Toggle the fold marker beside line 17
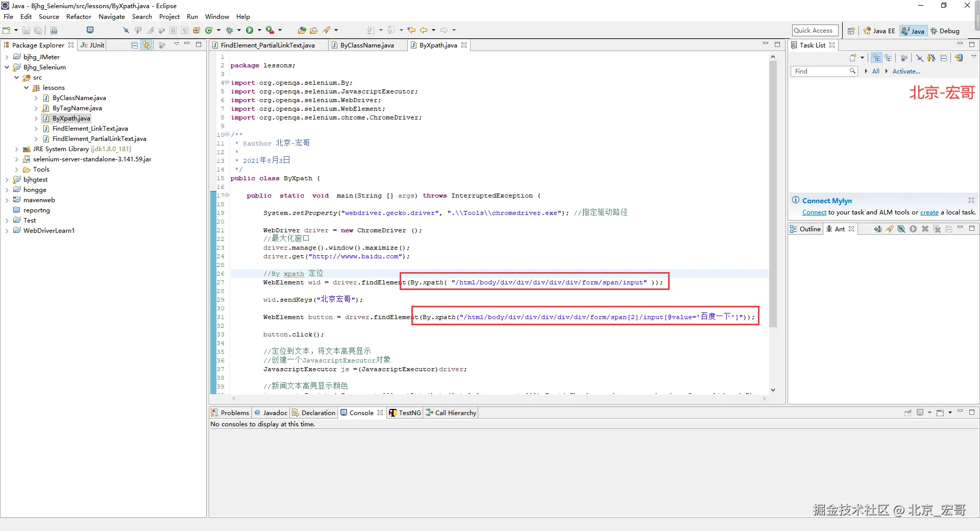This screenshot has width=980, height=531. click(x=227, y=195)
